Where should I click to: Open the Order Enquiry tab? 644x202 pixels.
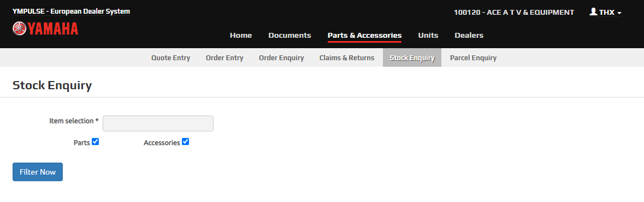pos(281,57)
